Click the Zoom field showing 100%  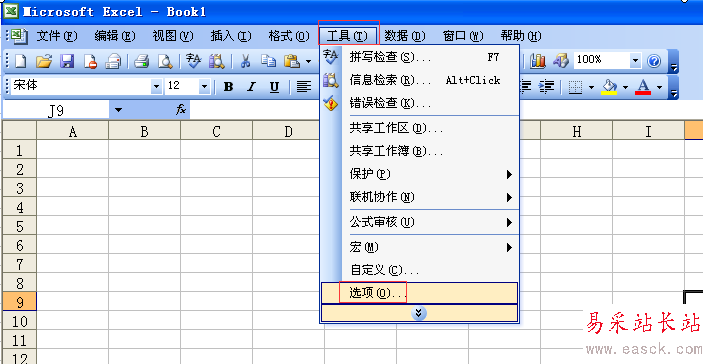601,61
